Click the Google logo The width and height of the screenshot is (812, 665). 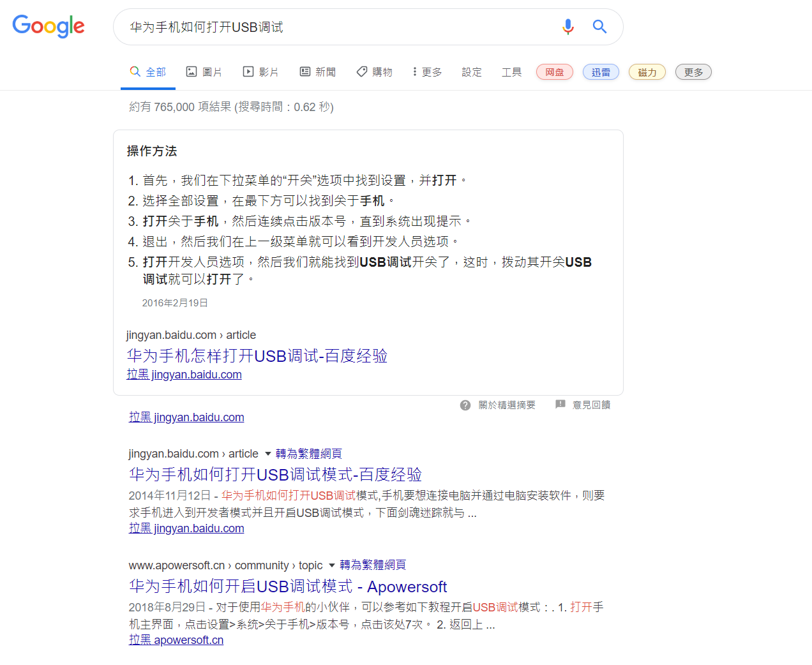(49, 26)
